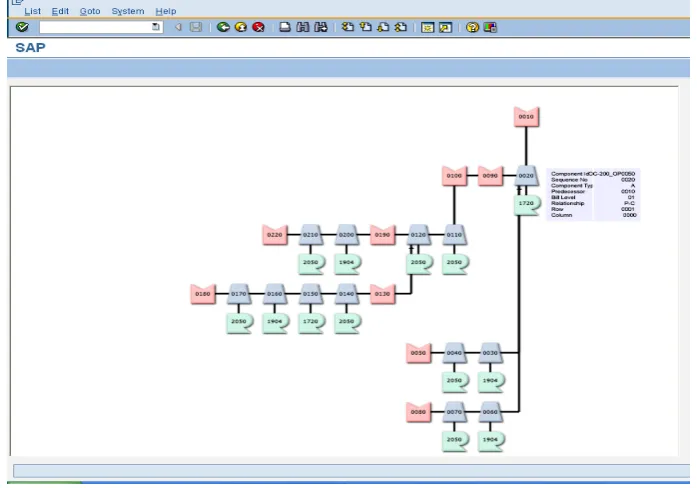
Task: Click the greyed-out Save disk icon
Action: click(x=196, y=27)
